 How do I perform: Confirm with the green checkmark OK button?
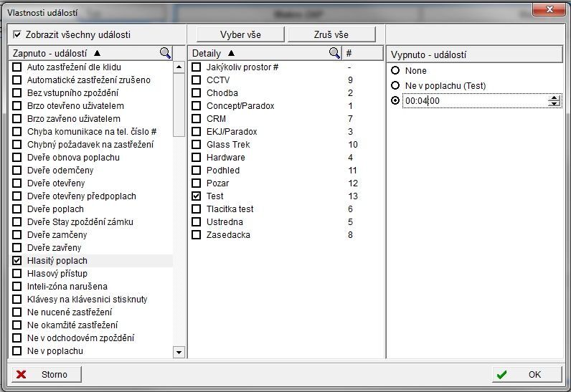(x=527, y=374)
